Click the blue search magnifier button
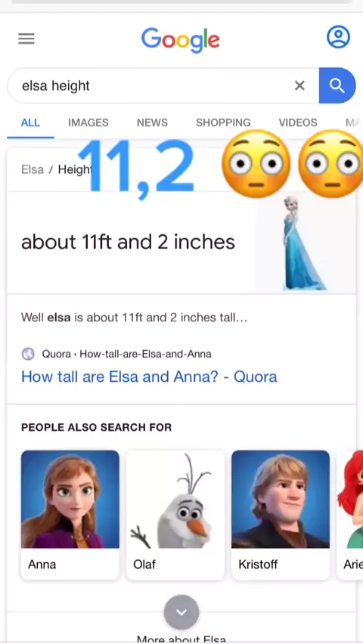This screenshot has width=363, height=644. pos(337,85)
